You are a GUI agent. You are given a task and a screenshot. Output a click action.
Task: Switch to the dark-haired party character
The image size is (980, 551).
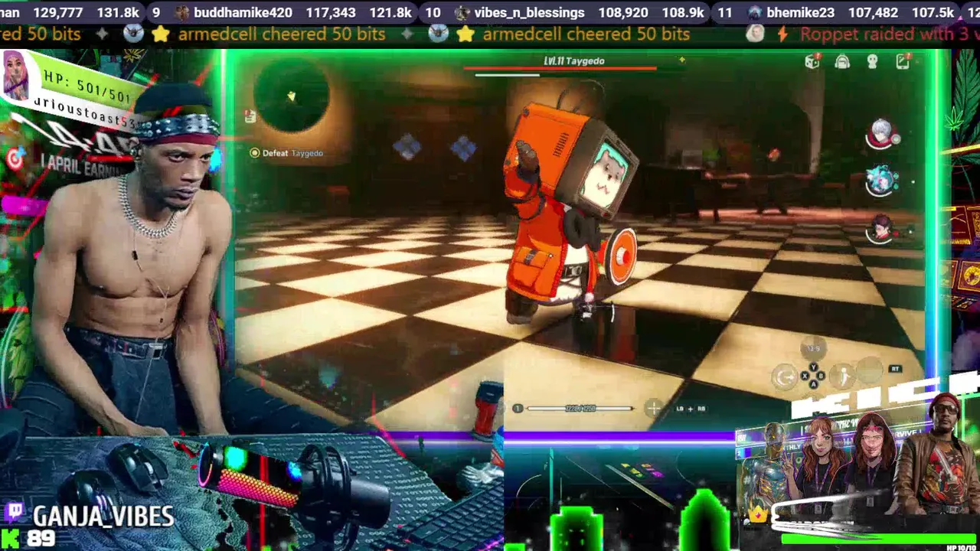tap(882, 227)
